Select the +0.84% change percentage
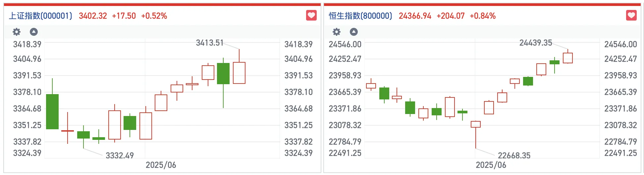The image size is (644, 175). click(483, 16)
